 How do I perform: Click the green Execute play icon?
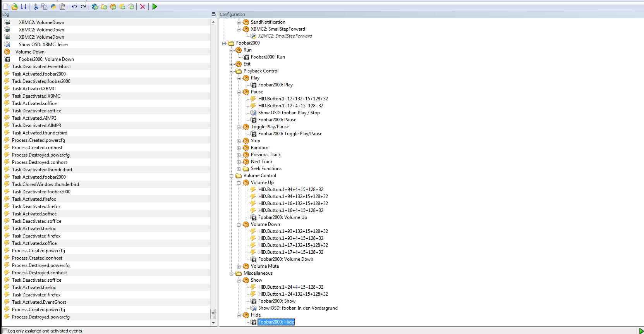155,7
